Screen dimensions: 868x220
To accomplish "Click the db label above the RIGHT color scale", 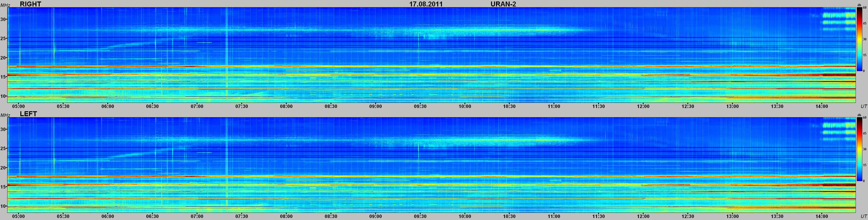I will point(859,5).
